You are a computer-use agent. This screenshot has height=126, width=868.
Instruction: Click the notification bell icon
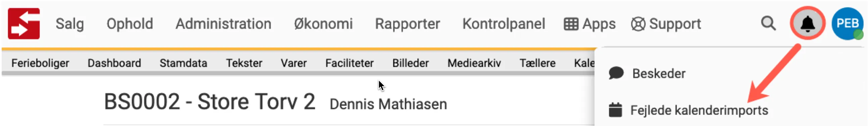(808, 23)
